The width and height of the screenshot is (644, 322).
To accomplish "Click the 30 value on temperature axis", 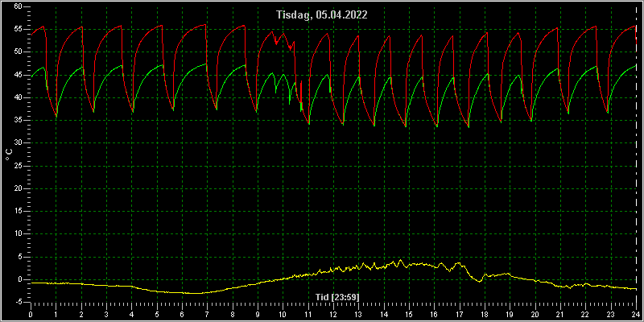I will 18,143.
